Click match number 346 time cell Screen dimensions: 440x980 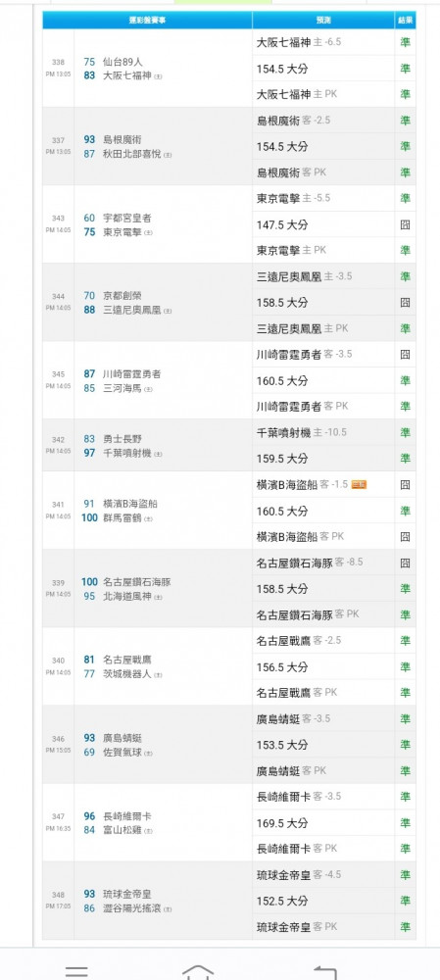(58, 745)
